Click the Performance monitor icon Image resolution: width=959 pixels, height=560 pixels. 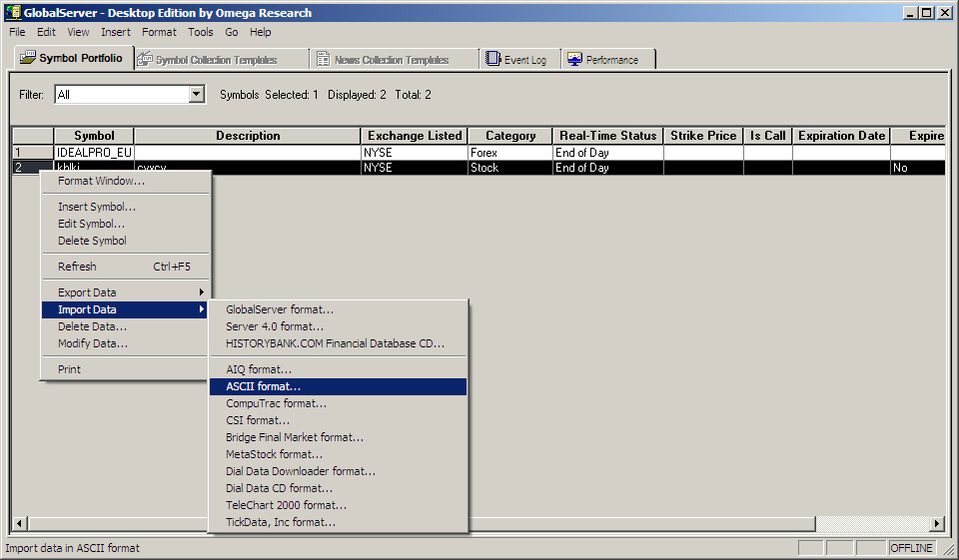[575, 59]
